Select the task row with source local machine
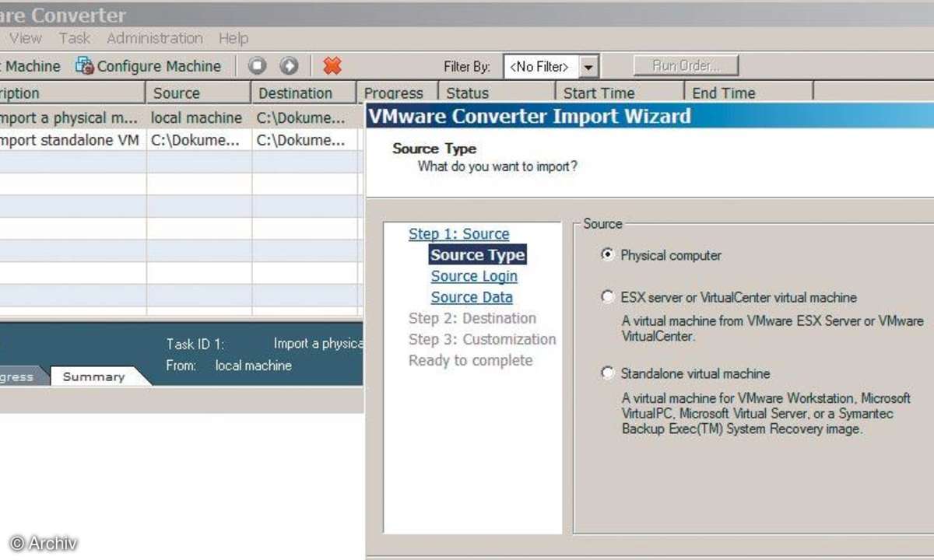Image resolution: width=934 pixels, height=560 pixels. click(182, 117)
